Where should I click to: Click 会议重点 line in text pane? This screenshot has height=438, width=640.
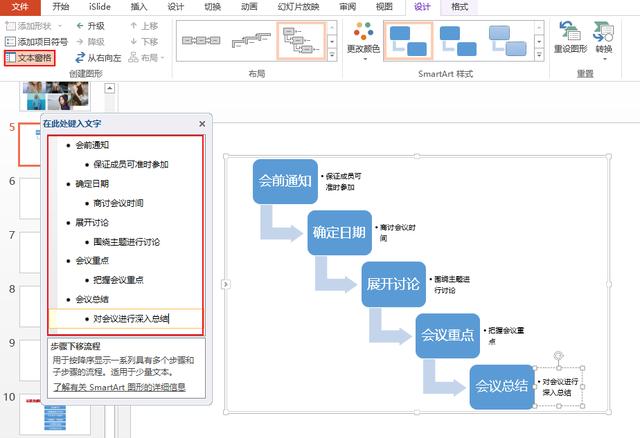pos(92,260)
